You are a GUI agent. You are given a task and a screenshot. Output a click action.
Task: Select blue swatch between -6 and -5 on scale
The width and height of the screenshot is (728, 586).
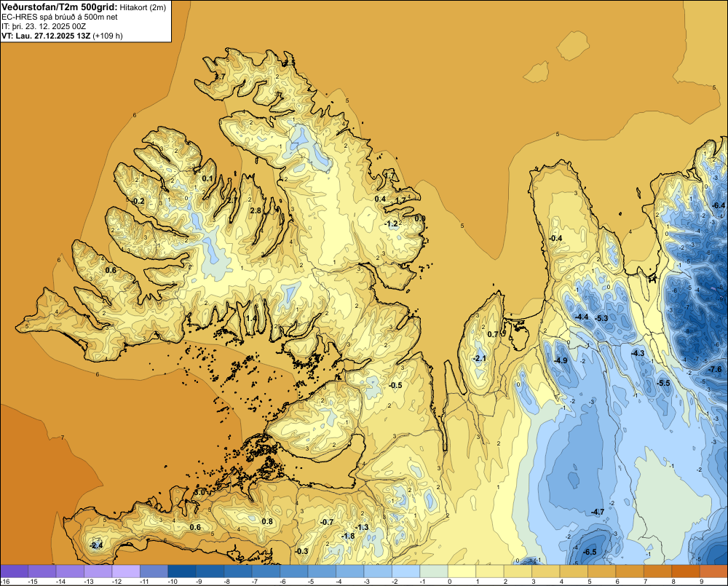click(293, 571)
